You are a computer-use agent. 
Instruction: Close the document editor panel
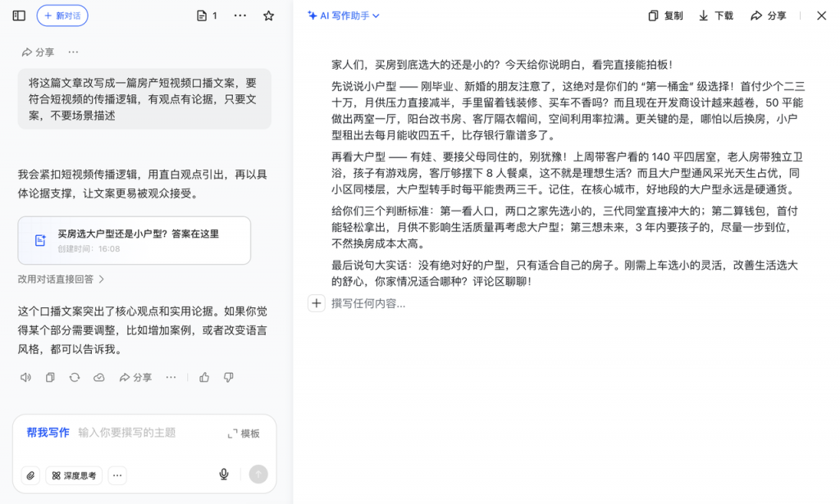pos(821,16)
